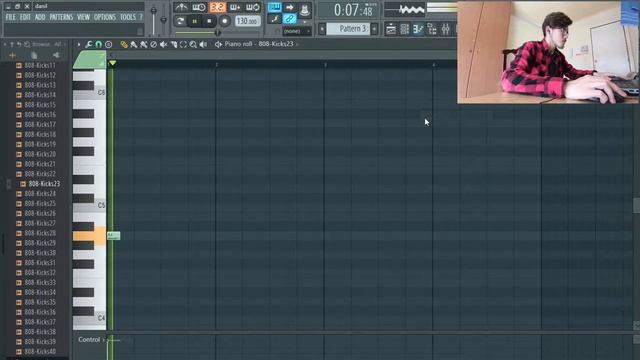
Task: Toggle loop recording
Action: (252, 7)
